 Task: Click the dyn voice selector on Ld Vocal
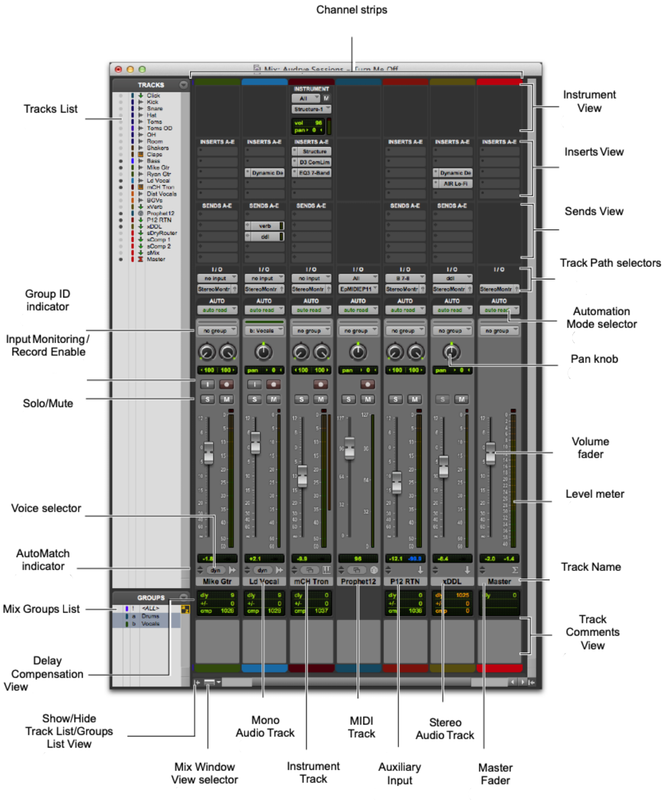point(263,570)
